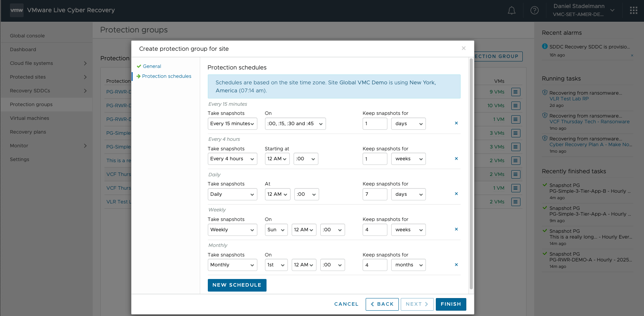
Task: Expand Recovery SDDCs menu
Action: click(x=85, y=91)
